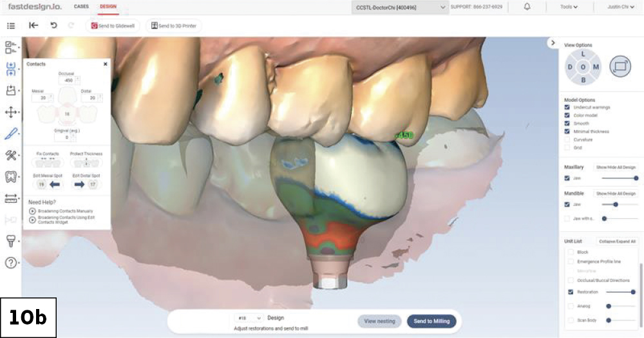The height and width of the screenshot is (338, 644).
Task: Select the Move/Transform arrows tool
Action: pos(11,112)
